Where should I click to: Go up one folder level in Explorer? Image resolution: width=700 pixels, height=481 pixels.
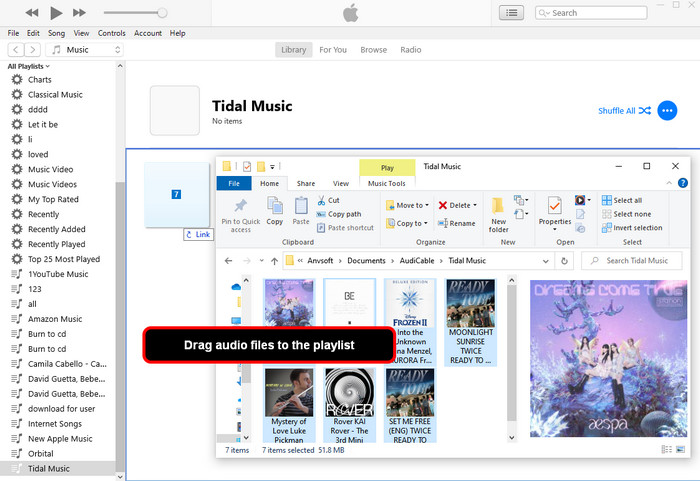point(274,261)
